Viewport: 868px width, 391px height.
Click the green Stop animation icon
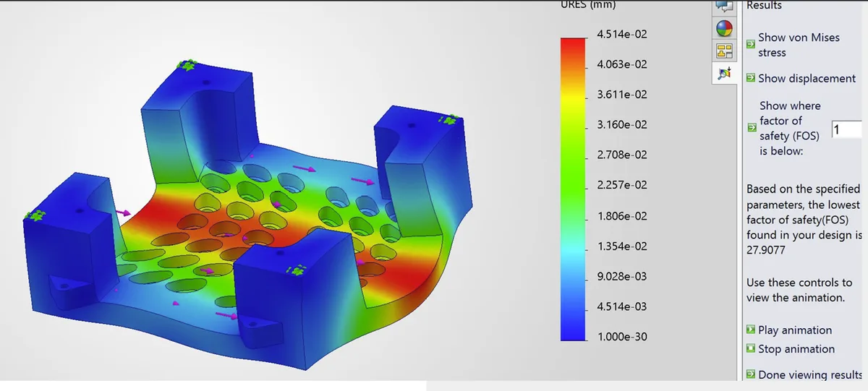click(751, 349)
